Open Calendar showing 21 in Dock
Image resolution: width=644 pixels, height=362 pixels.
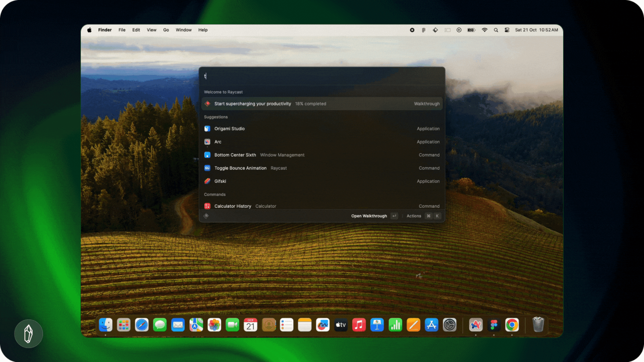pos(250,325)
